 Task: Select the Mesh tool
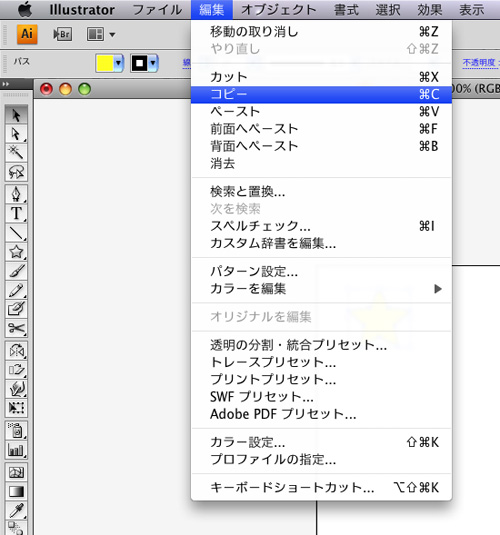16,473
